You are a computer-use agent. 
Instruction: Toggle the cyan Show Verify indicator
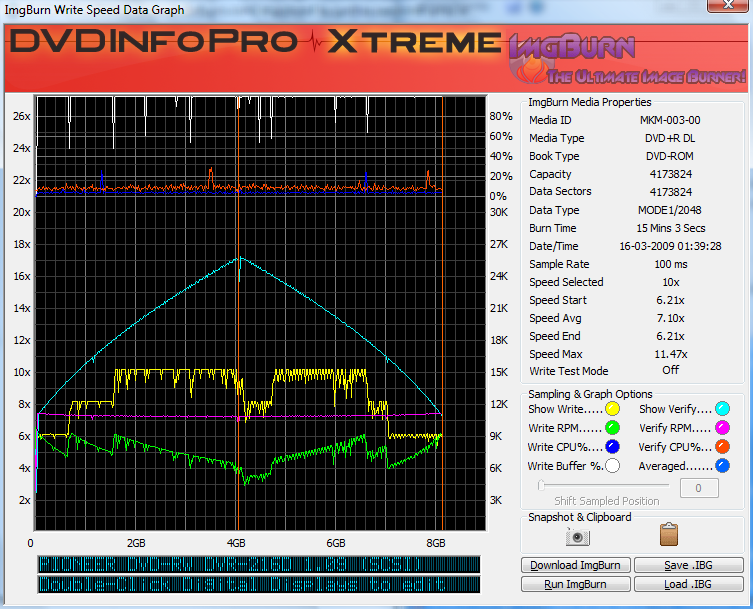723,409
